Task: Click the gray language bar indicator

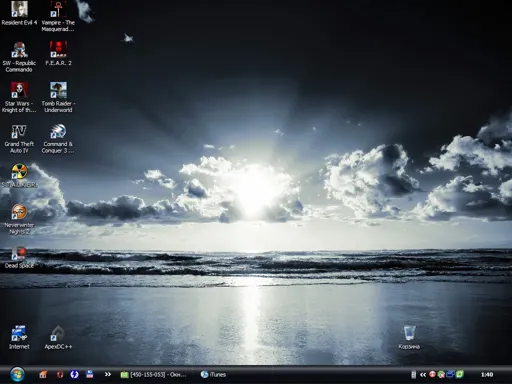Action: [x=413, y=375]
